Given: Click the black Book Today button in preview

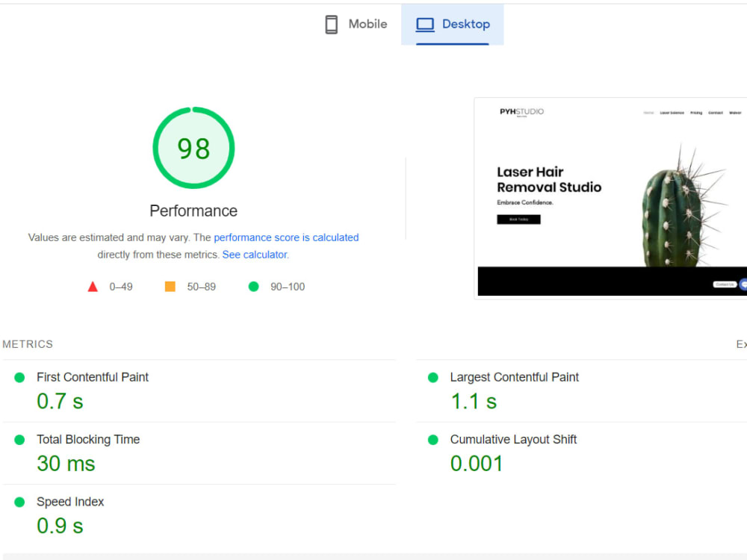Looking at the screenshot, I should 519,220.
